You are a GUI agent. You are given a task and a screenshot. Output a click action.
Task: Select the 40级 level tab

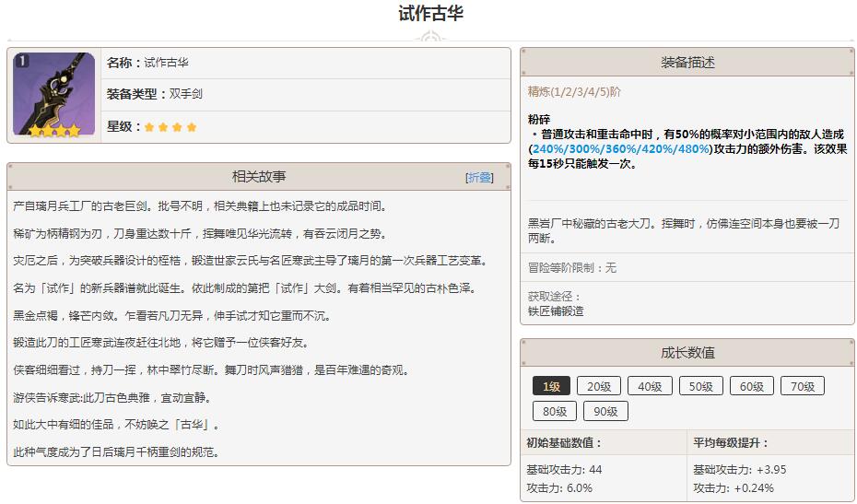[650, 386]
